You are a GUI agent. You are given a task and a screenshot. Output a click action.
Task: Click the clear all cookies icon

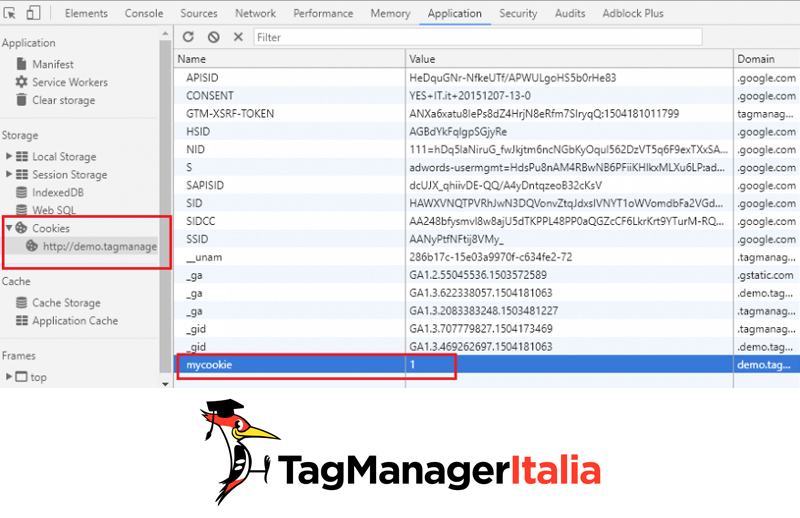point(213,37)
